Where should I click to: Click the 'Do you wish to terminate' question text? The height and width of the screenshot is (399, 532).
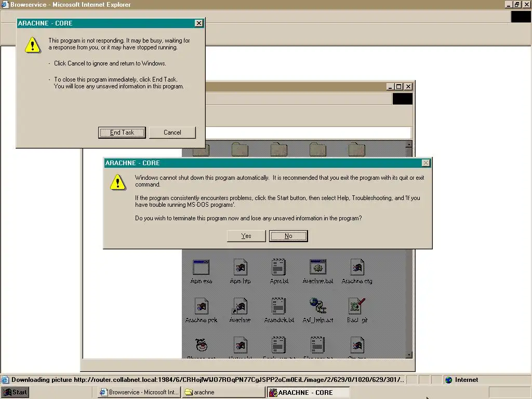tap(248, 218)
